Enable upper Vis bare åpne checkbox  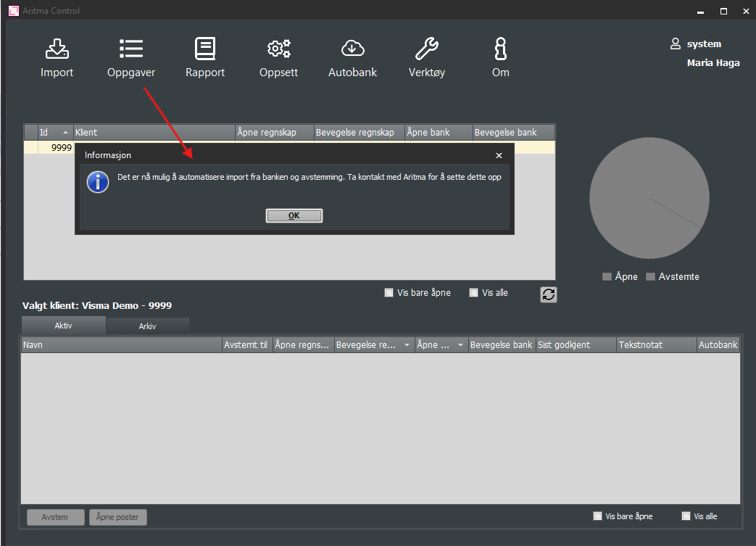coord(390,293)
